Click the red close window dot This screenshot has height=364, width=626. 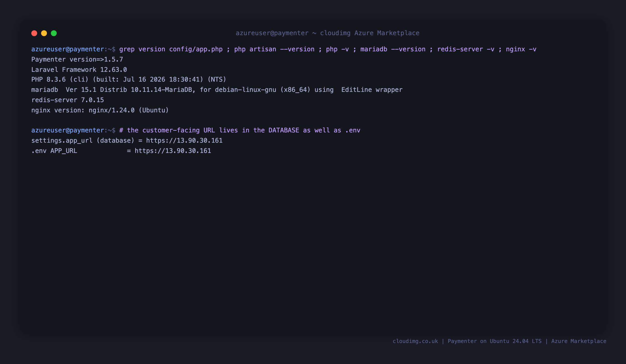[x=34, y=33]
